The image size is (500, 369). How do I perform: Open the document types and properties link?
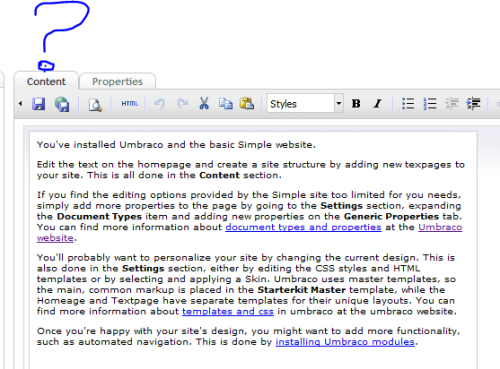pyautogui.click(x=303, y=227)
